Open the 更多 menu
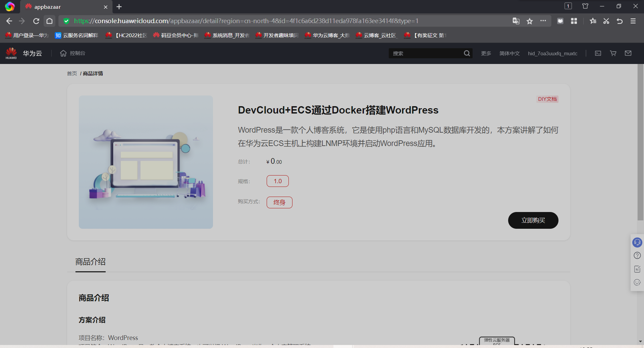Image resolution: width=644 pixels, height=348 pixels. [x=486, y=54]
